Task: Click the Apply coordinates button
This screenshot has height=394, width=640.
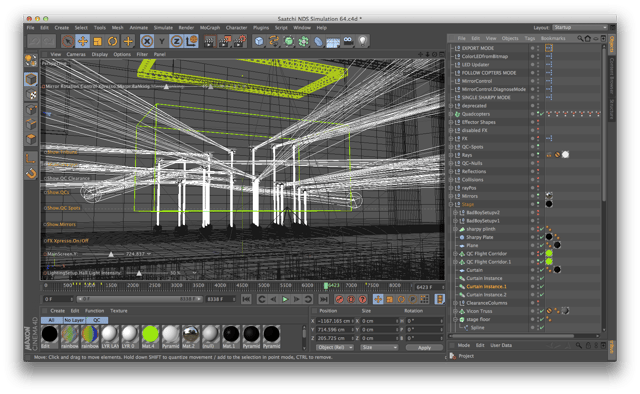Action: (424, 348)
